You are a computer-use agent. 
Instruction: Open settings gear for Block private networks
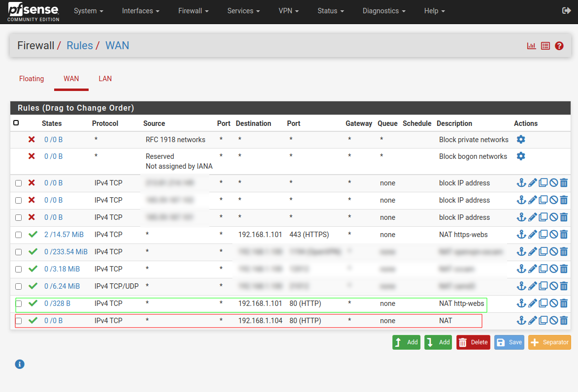pos(521,140)
